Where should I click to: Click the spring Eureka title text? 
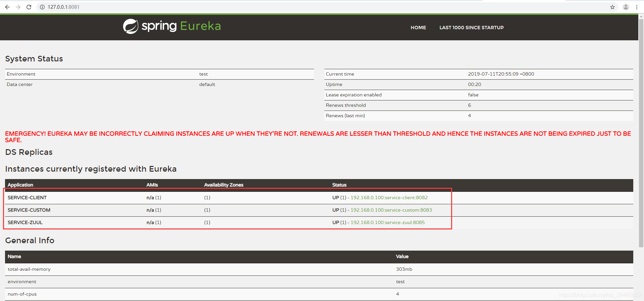click(181, 26)
